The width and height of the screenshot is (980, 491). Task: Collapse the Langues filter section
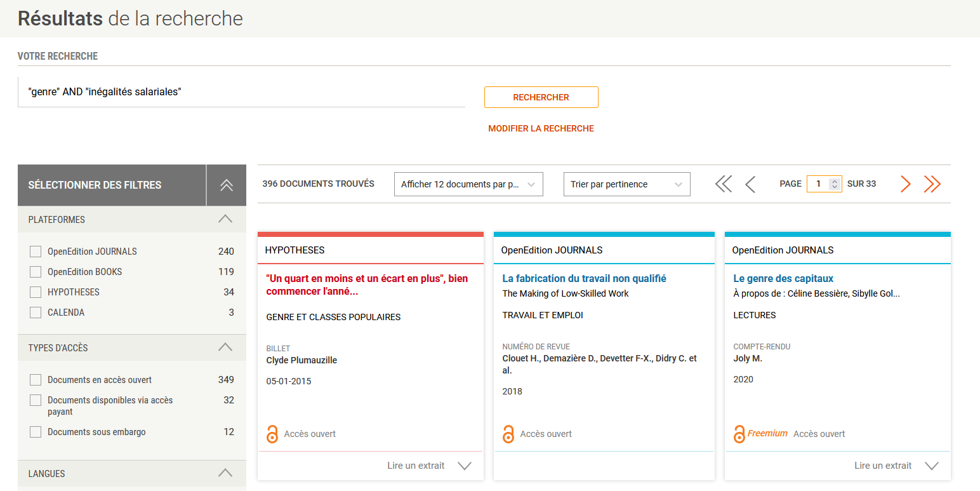(x=225, y=473)
